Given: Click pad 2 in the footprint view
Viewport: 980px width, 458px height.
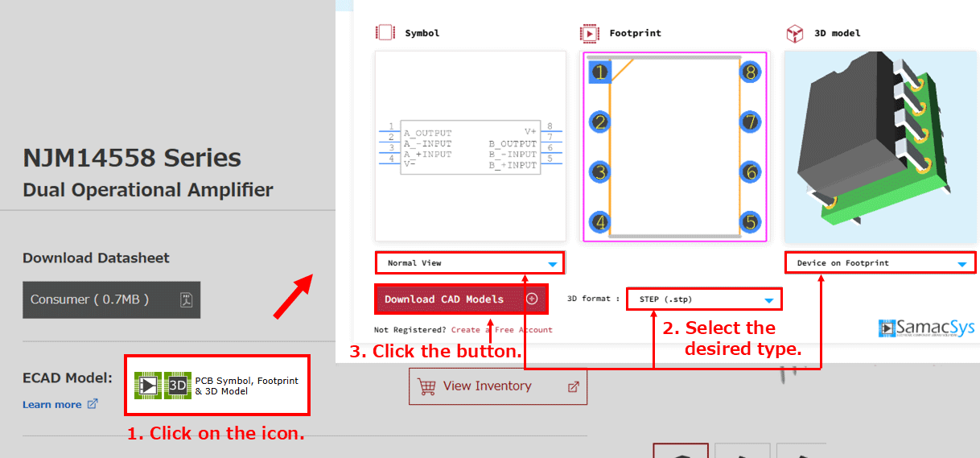Looking at the screenshot, I should click(x=599, y=122).
